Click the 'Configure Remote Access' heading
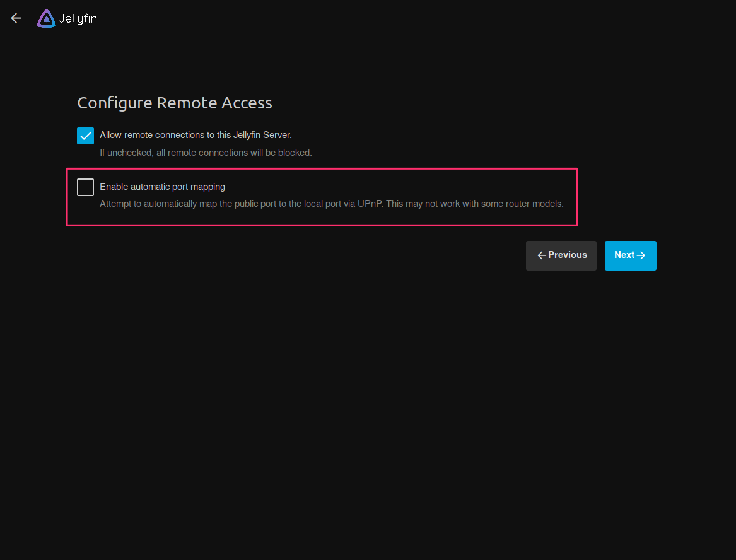736x560 pixels. (175, 103)
